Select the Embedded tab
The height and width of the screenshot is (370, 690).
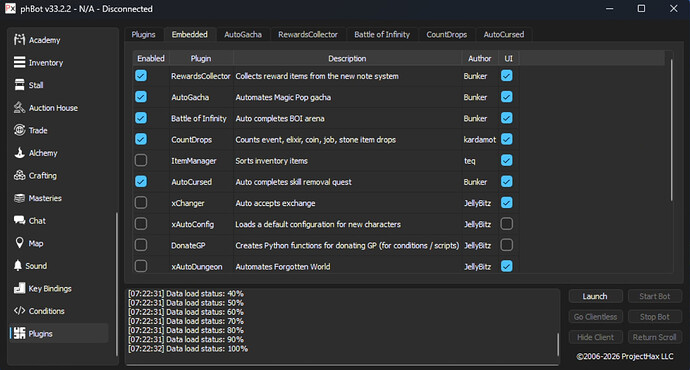click(190, 34)
